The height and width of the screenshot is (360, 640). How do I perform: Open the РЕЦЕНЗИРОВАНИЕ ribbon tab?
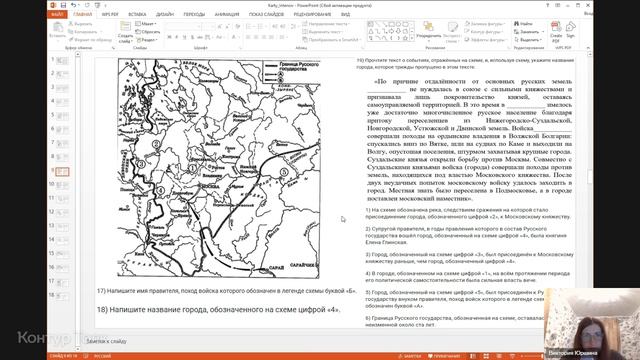[x=312, y=14]
